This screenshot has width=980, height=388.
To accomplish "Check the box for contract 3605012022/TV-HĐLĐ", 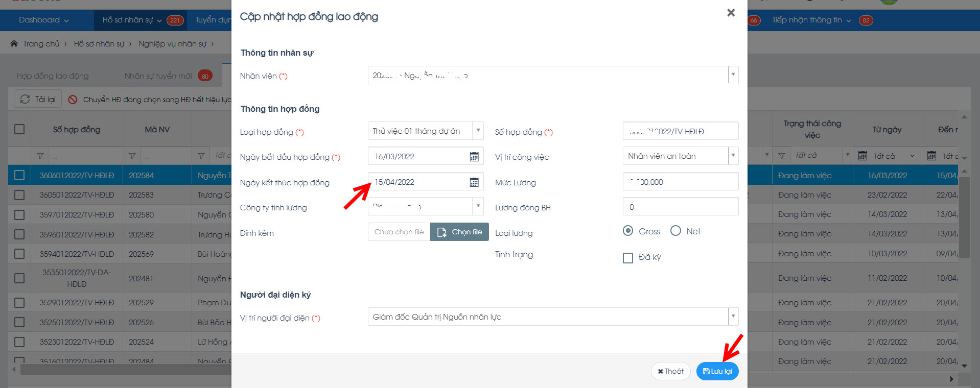I will [19, 195].
